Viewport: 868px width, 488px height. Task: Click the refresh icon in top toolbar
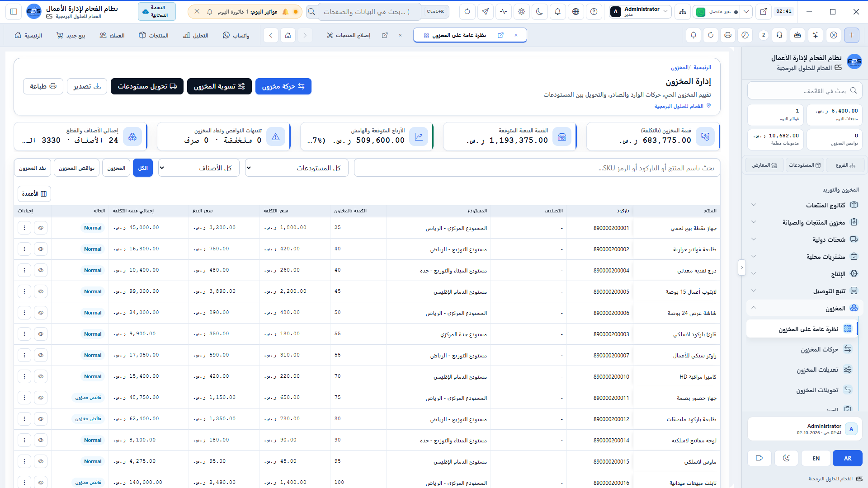coord(467,12)
